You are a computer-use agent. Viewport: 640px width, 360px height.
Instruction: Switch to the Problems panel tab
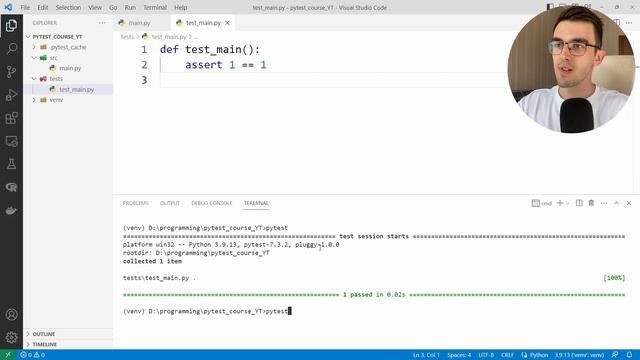click(136, 203)
